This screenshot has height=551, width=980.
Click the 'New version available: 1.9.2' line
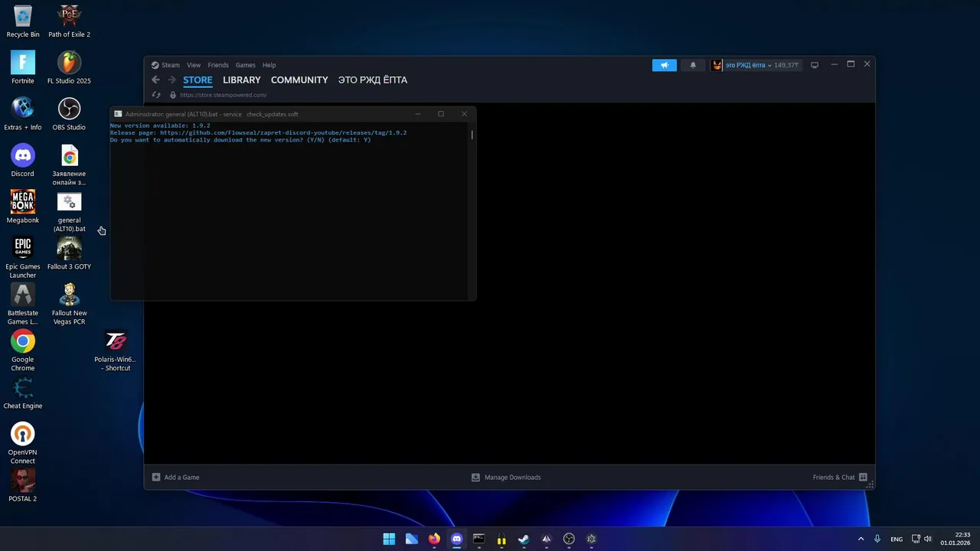pos(160,126)
